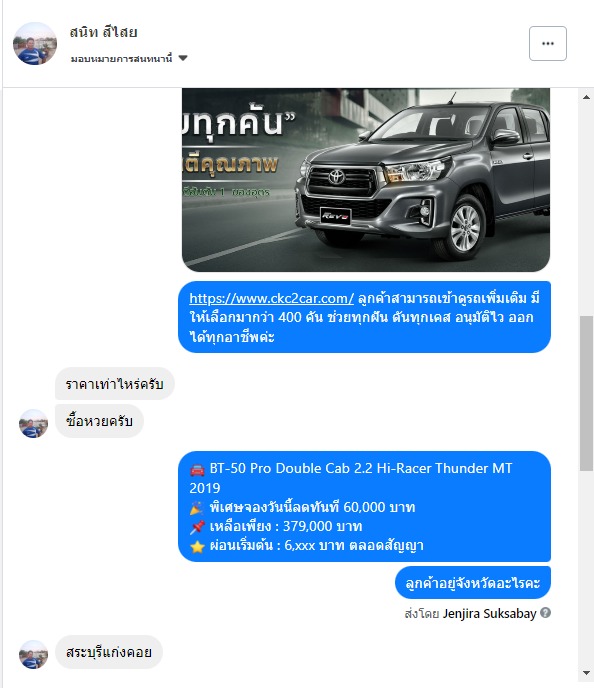Viewport: 594px width, 688px height.
Task: Click the customer avatar beside สระบุรีแก่งคอย message
Action: (x=33, y=654)
